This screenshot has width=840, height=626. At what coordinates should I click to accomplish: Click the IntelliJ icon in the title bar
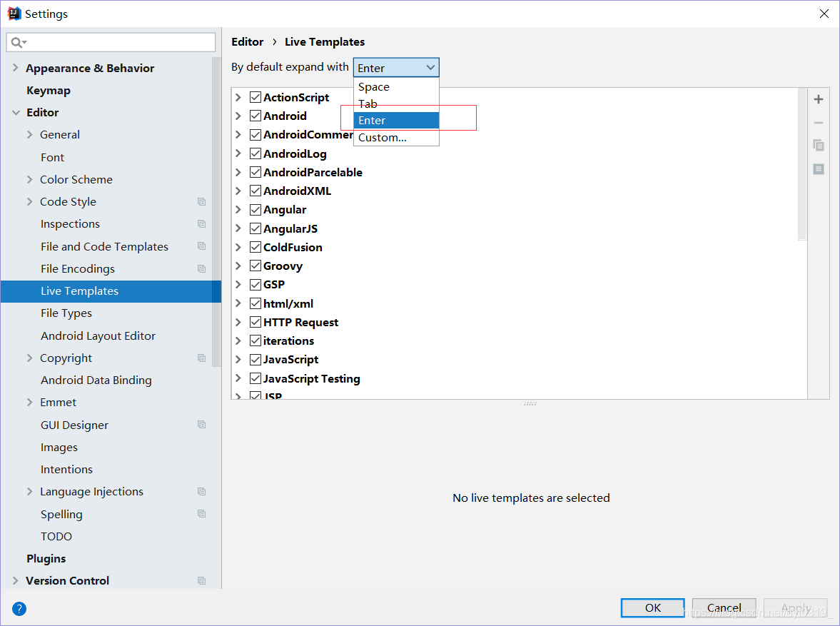(x=14, y=14)
